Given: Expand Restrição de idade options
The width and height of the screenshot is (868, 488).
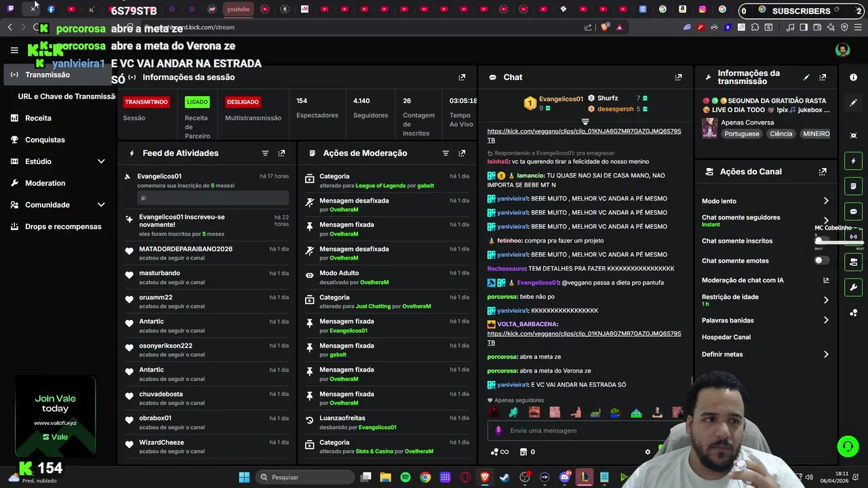Looking at the screenshot, I should (x=826, y=300).
